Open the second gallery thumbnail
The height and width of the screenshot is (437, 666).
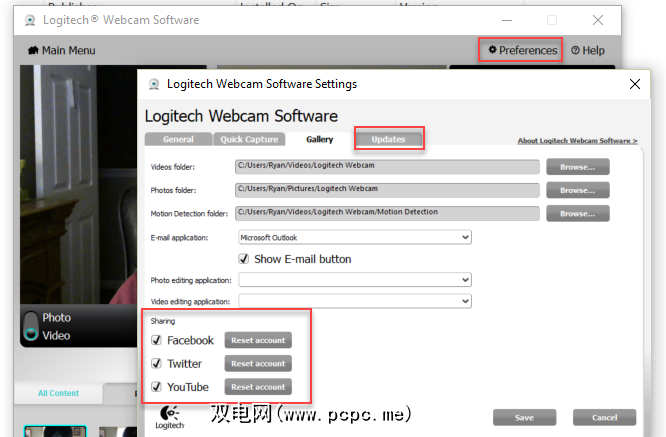click(x=118, y=431)
